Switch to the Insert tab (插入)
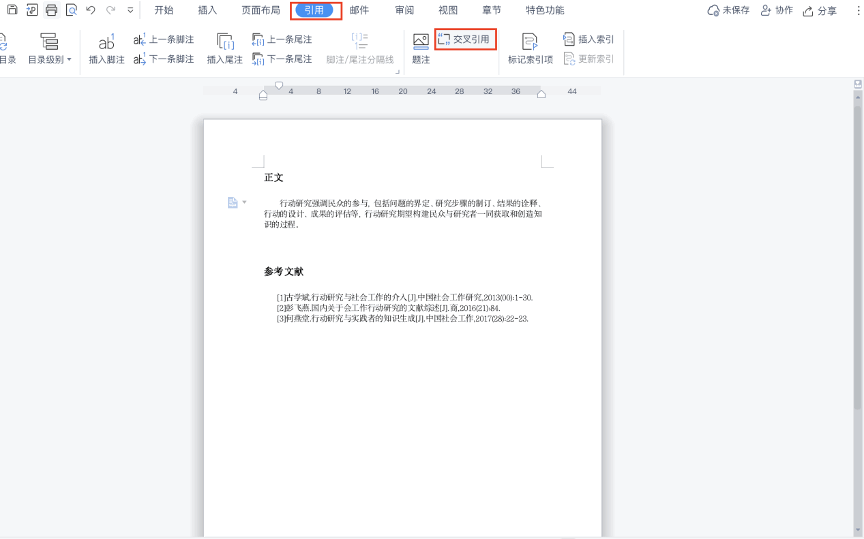 [x=207, y=10]
